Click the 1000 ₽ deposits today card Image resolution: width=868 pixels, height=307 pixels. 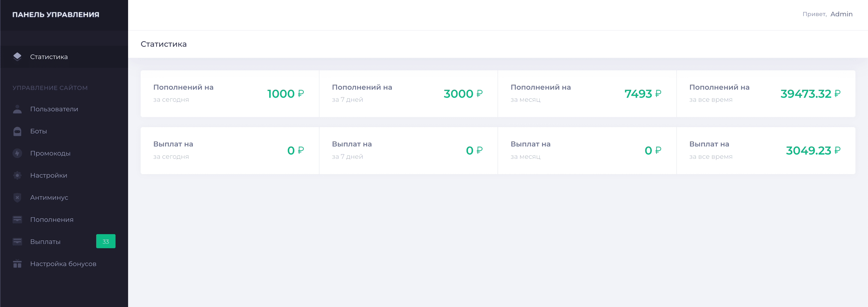(230, 94)
